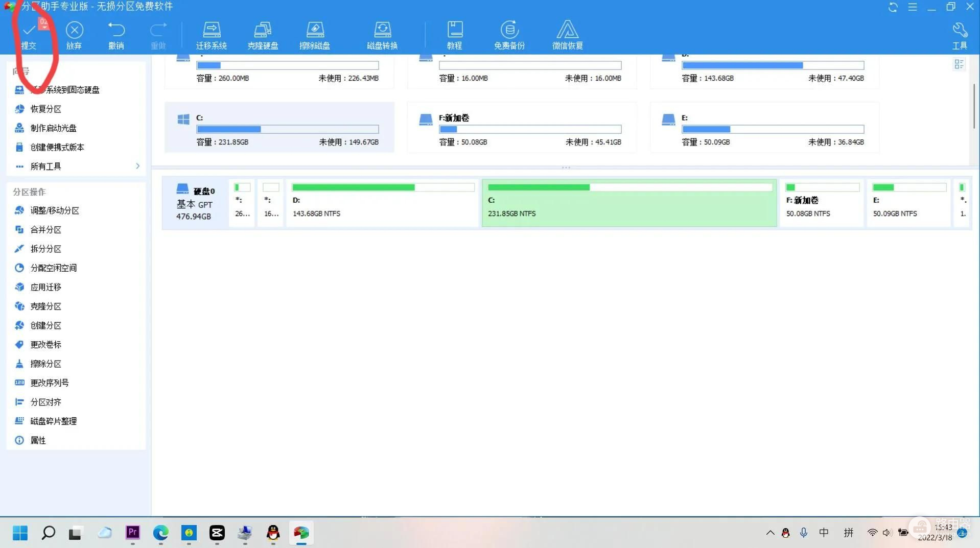Select the E: 50.09GB partition card
The image size is (980, 548).
click(764, 128)
